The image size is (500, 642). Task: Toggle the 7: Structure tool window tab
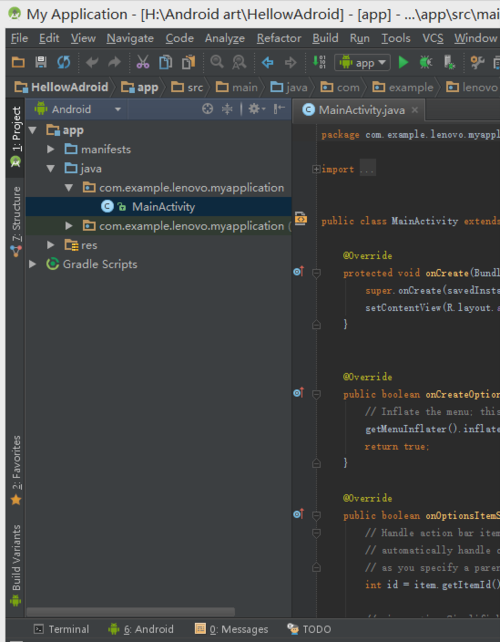coord(16,222)
